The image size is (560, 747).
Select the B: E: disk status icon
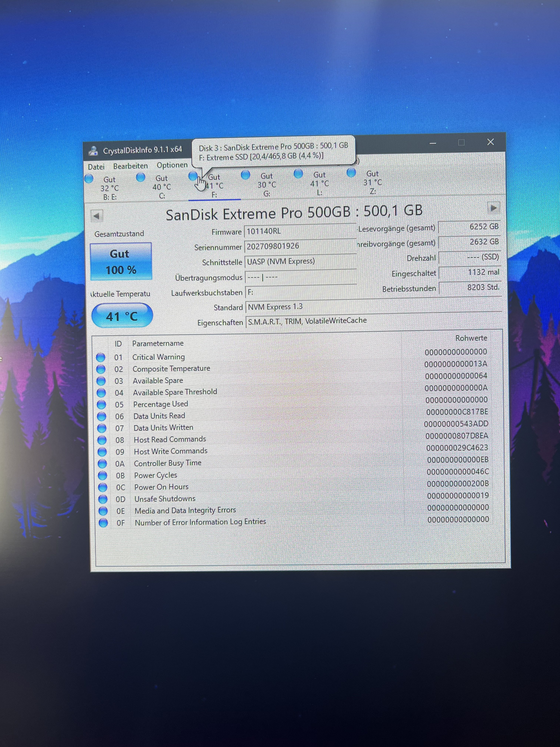click(89, 179)
